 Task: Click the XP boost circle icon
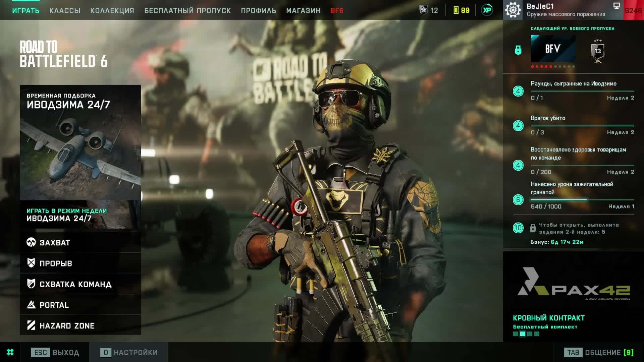[x=487, y=10]
